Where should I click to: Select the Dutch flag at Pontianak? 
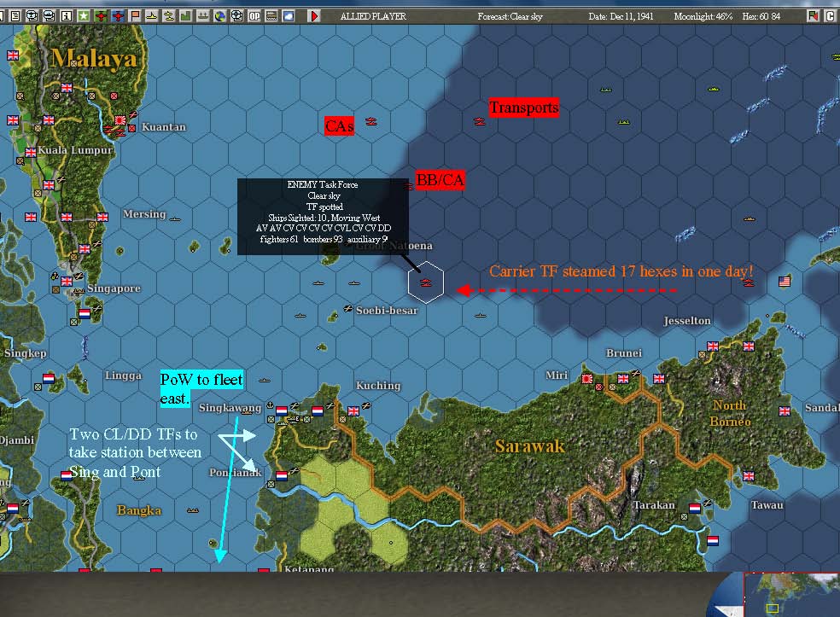pyautogui.click(x=281, y=475)
